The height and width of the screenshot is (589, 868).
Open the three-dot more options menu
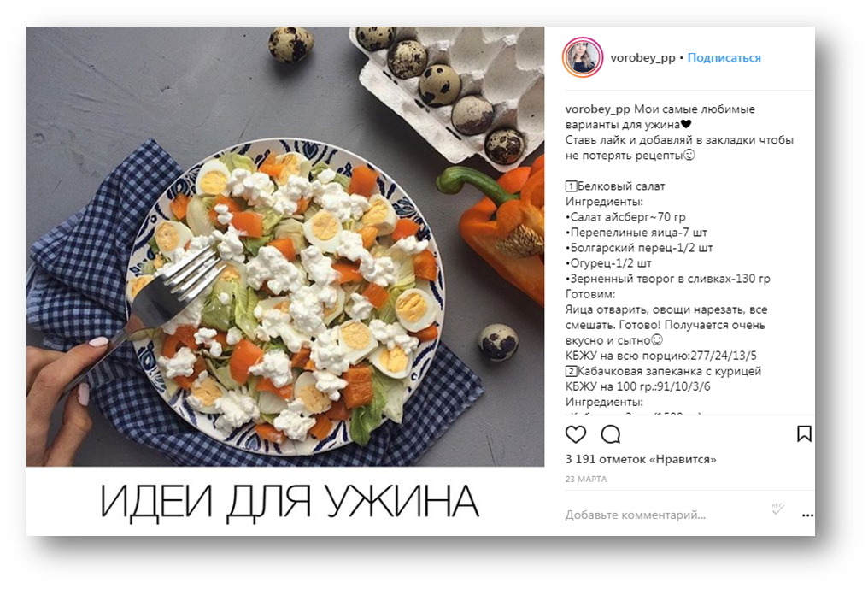(807, 515)
